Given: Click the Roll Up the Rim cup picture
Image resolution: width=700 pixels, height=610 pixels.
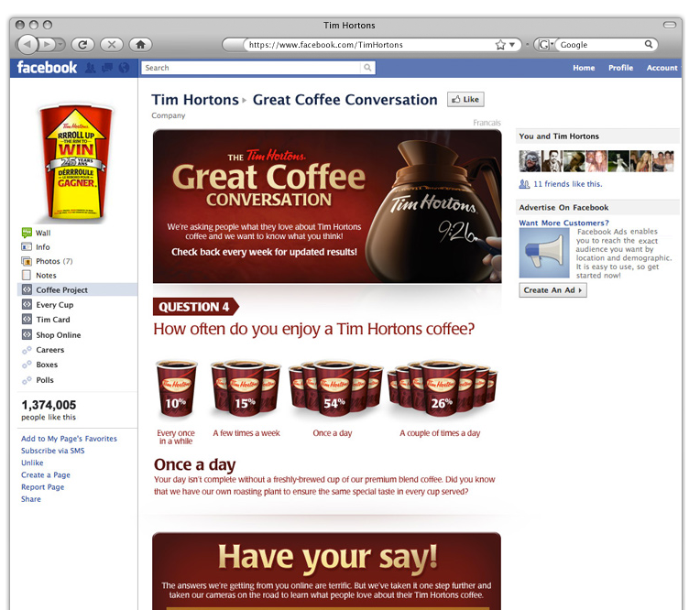Looking at the screenshot, I should [x=75, y=163].
